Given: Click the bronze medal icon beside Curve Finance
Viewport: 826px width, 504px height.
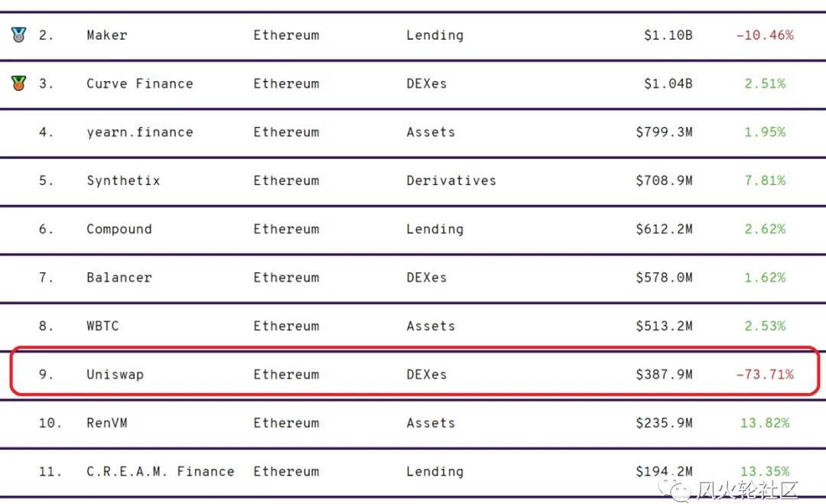Looking at the screenshot, I should pos(18,83).
